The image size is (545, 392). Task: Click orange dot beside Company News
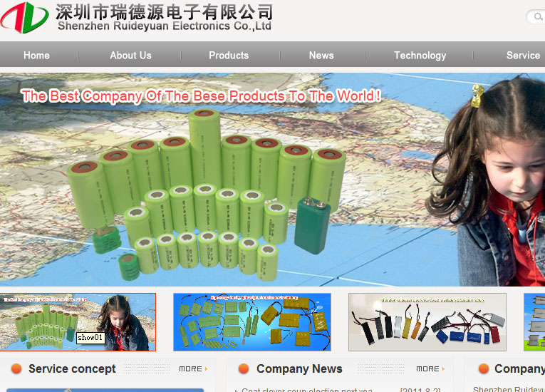click(x=244, y=368)
